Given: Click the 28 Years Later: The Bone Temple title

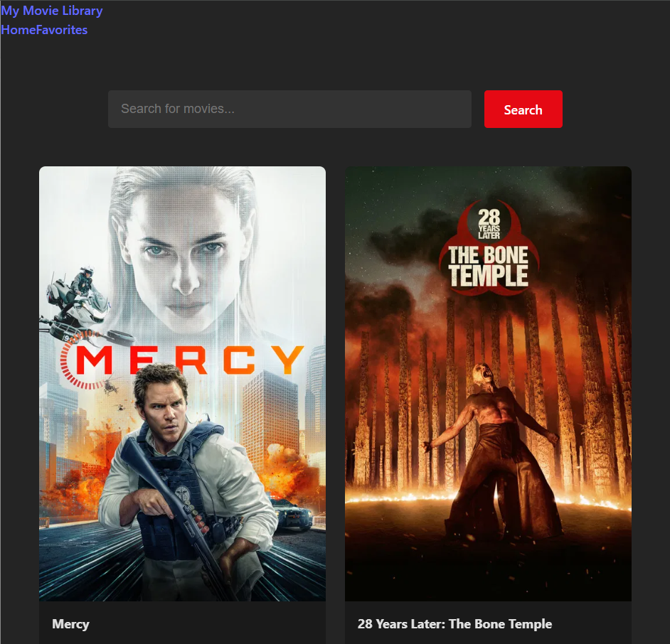Looking at the screenshot, I should [x=454, y=624].
